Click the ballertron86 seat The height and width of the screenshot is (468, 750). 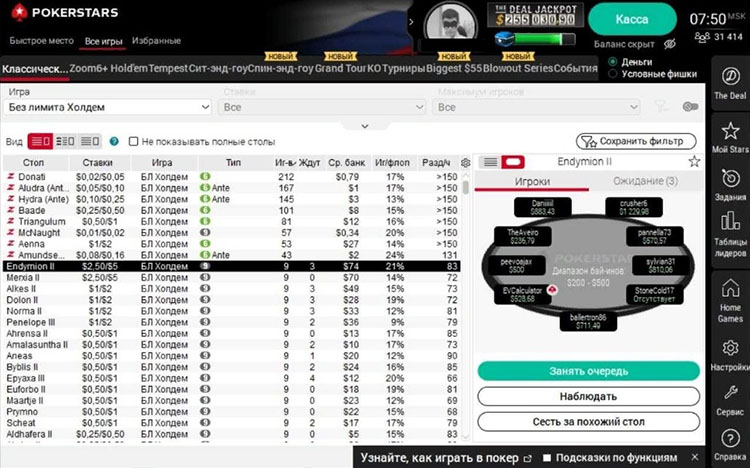(588, 322)
